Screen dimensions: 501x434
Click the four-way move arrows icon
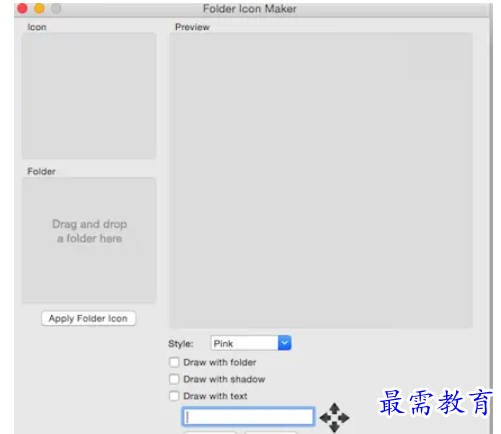(334, 417)
